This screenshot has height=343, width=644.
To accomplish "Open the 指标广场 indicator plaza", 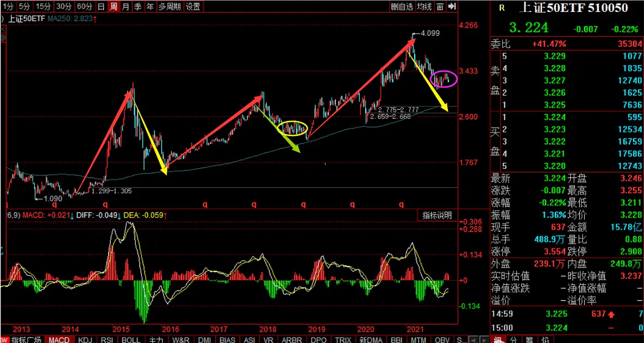I will tap(27, 339).
